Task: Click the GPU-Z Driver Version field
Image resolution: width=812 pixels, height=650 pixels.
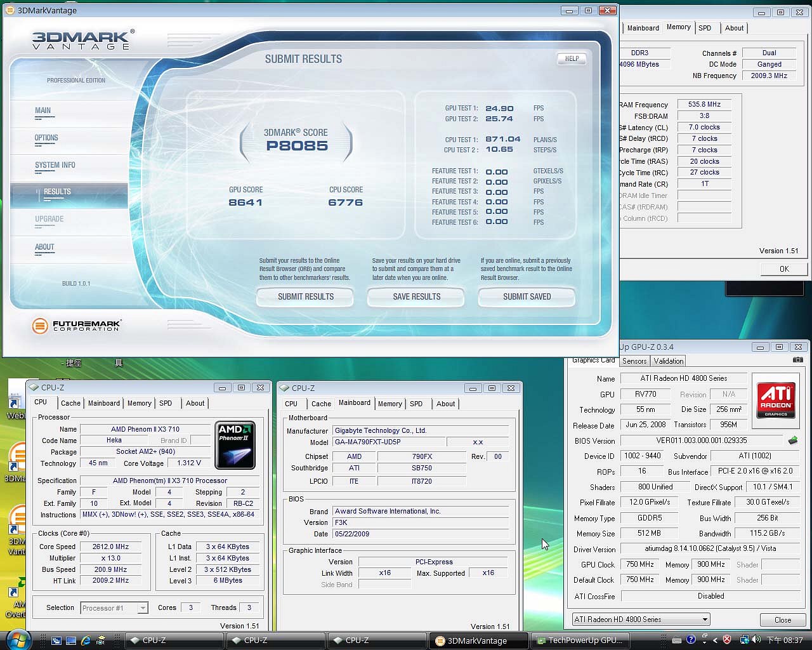Action: point(710,548)
